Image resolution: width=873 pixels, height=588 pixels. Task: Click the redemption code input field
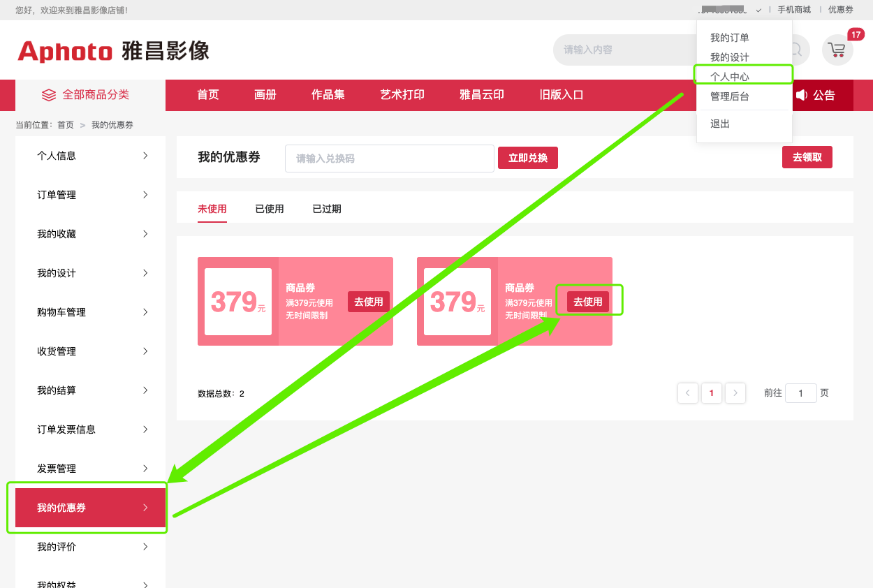(389, 159)
